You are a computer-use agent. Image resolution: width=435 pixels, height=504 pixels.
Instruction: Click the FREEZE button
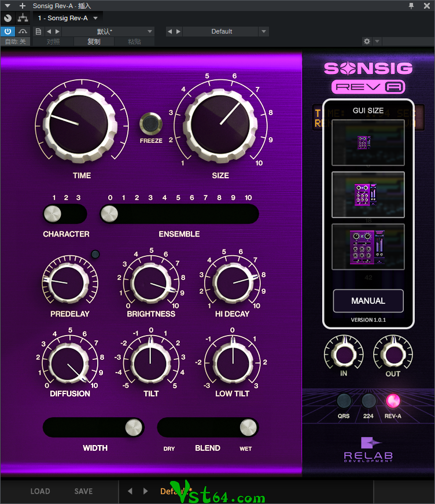(150, 123)
